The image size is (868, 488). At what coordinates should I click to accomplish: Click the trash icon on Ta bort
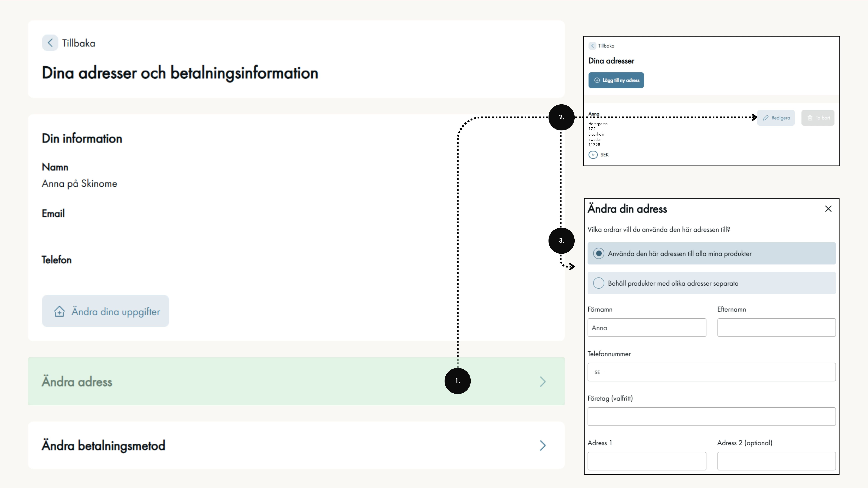coord(810,118)
